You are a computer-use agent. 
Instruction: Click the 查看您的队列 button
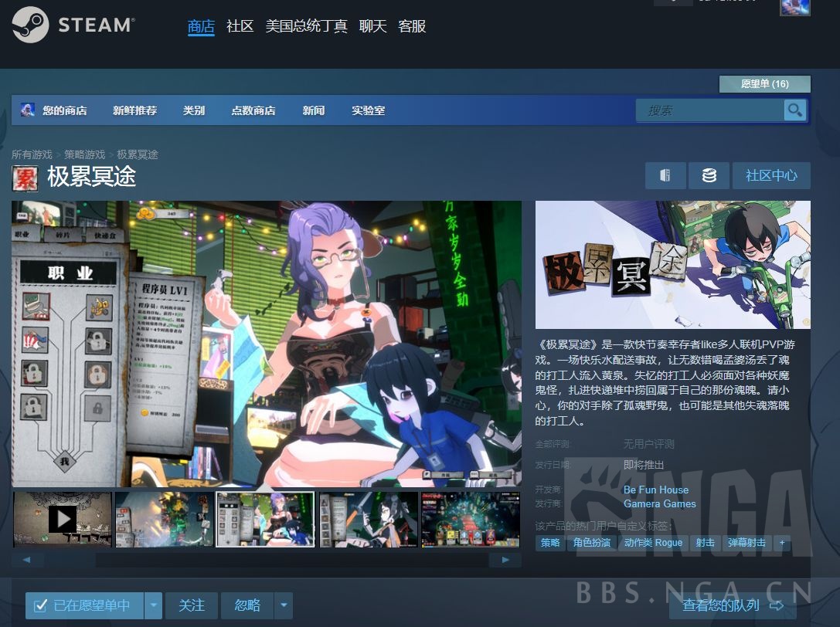pyautogui.click(x=733, y=605)
